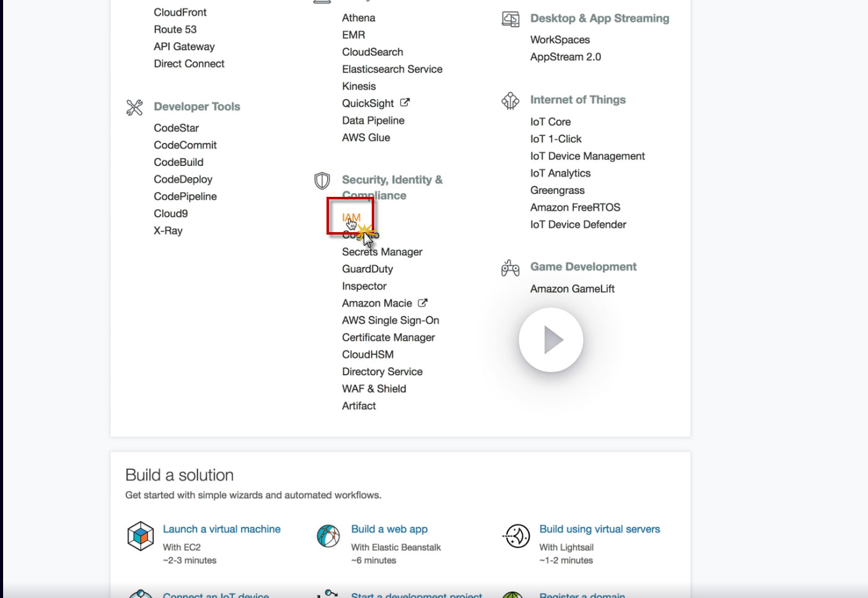868x598 pixels.
Task: Open Amazon GameLift service
Action: [x=572, y=289]
